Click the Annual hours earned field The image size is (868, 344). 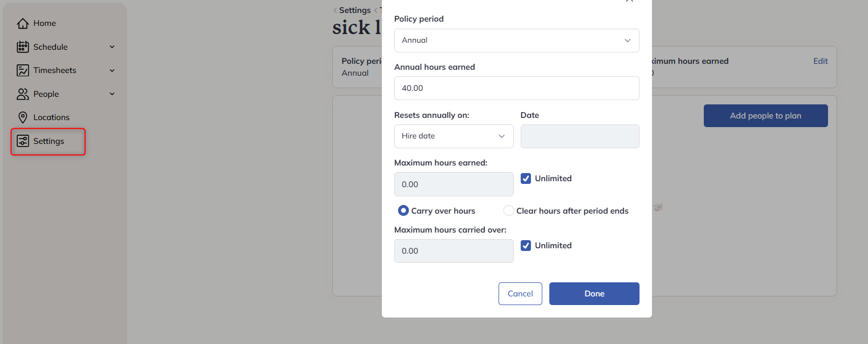pos(517,88)
